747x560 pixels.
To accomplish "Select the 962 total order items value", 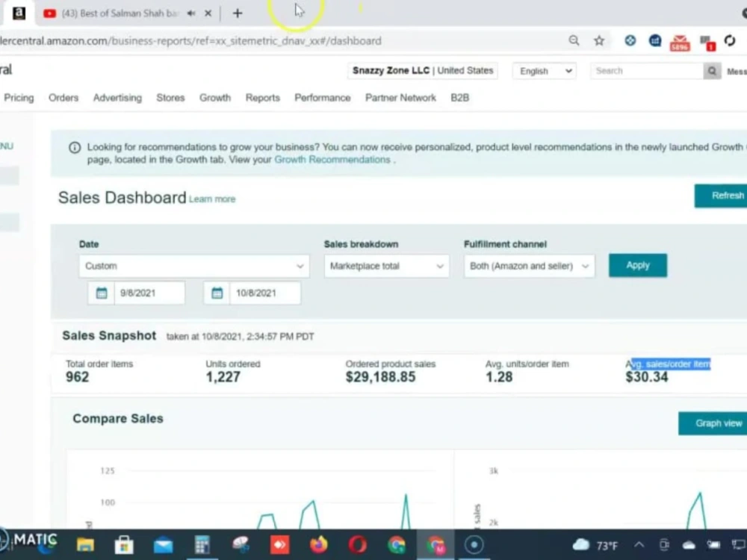I will coord(77,377).
